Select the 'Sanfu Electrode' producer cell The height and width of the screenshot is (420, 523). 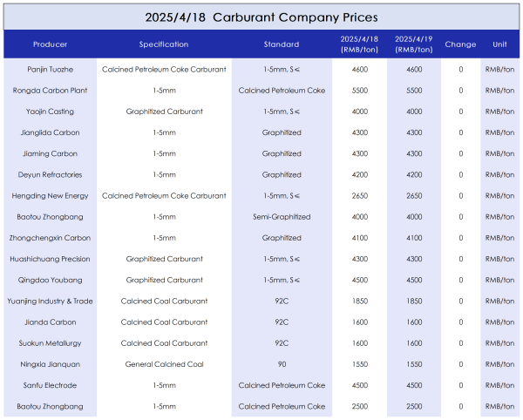[50, 385]
